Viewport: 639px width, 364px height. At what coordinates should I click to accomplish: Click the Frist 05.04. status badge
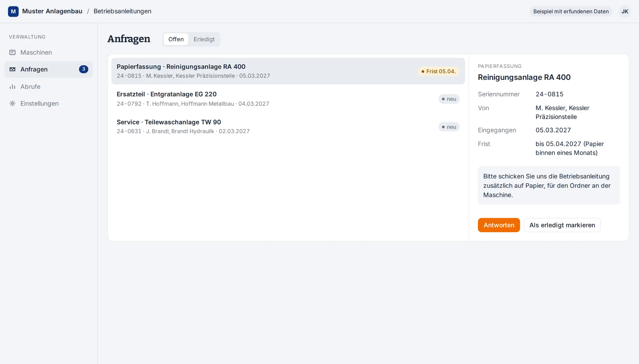439,71
